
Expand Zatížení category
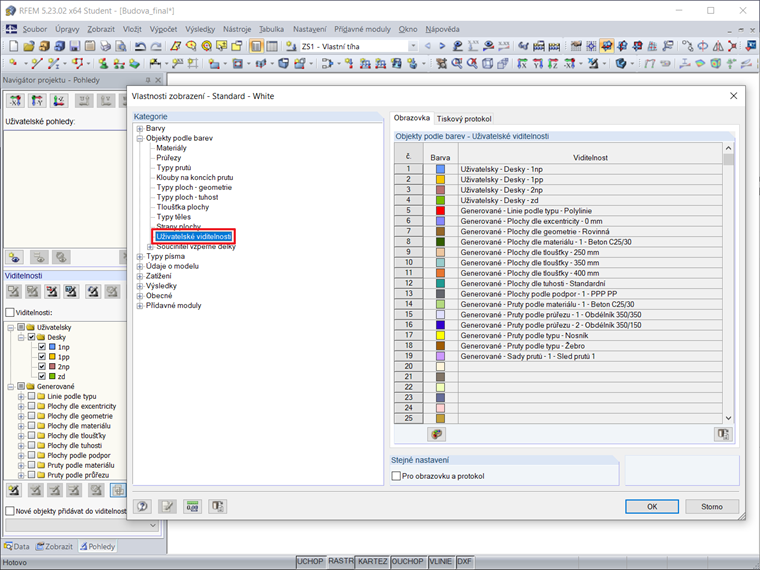click(140, 276)
